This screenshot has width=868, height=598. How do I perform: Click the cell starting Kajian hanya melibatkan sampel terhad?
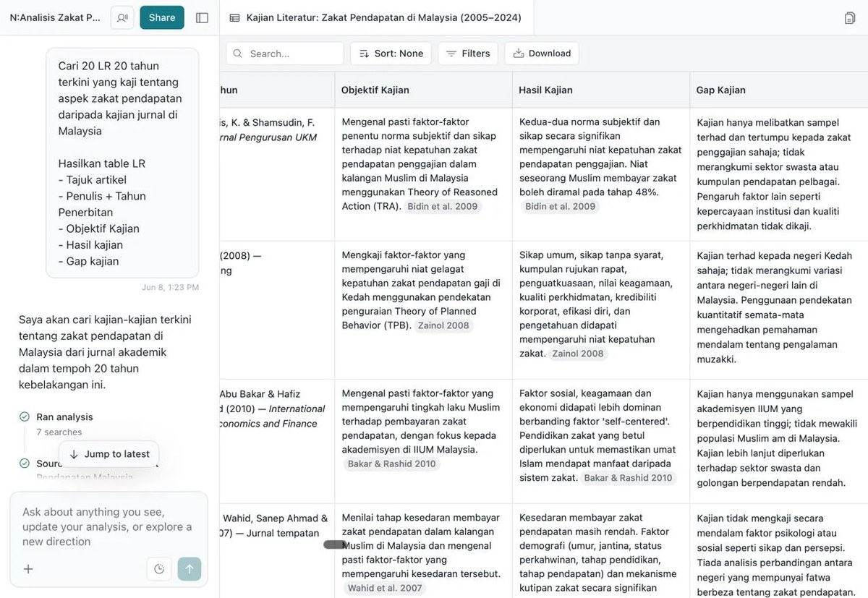778,174
